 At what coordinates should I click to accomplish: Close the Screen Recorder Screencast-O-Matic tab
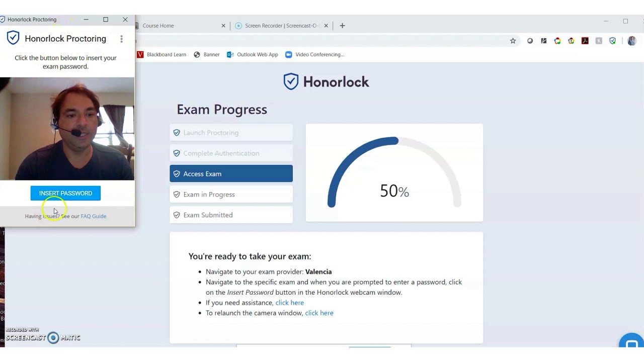(326, 26)
